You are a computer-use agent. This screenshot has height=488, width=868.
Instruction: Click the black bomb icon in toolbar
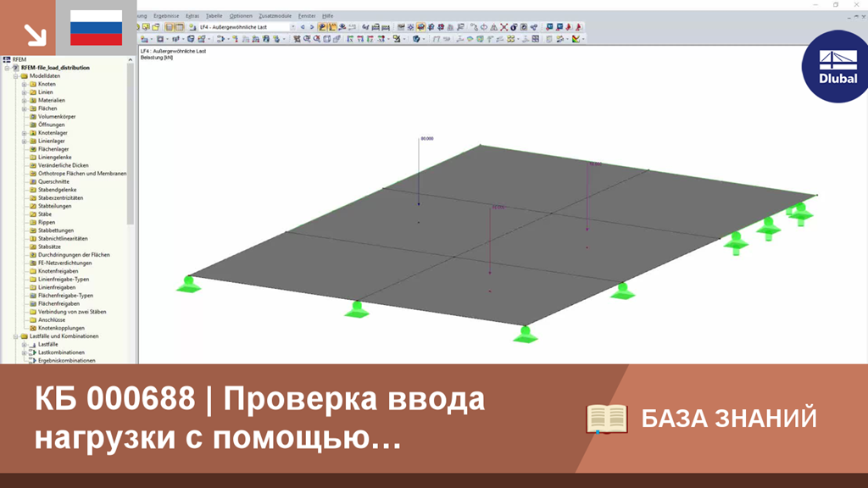click(x=514, y=27)
